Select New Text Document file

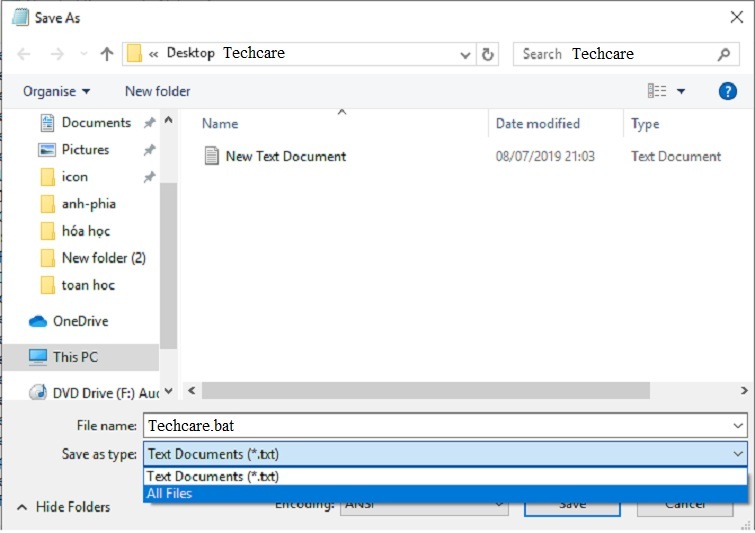pos(285,156)
